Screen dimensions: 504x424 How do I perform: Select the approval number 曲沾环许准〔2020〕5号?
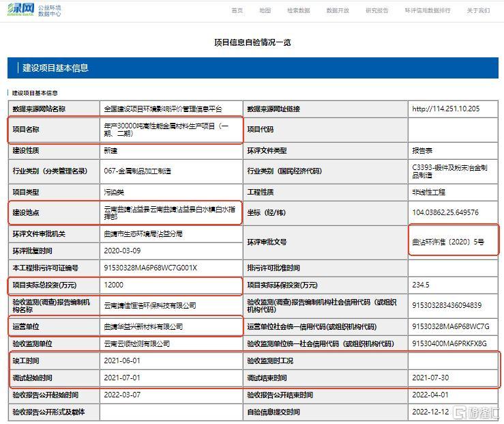tap(448, 242)
